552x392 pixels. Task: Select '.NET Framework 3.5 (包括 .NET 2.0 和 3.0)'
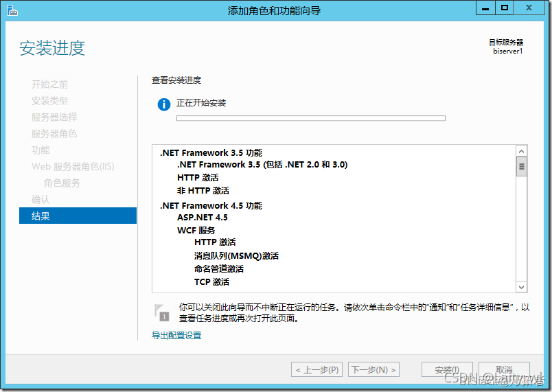[262, 164]
